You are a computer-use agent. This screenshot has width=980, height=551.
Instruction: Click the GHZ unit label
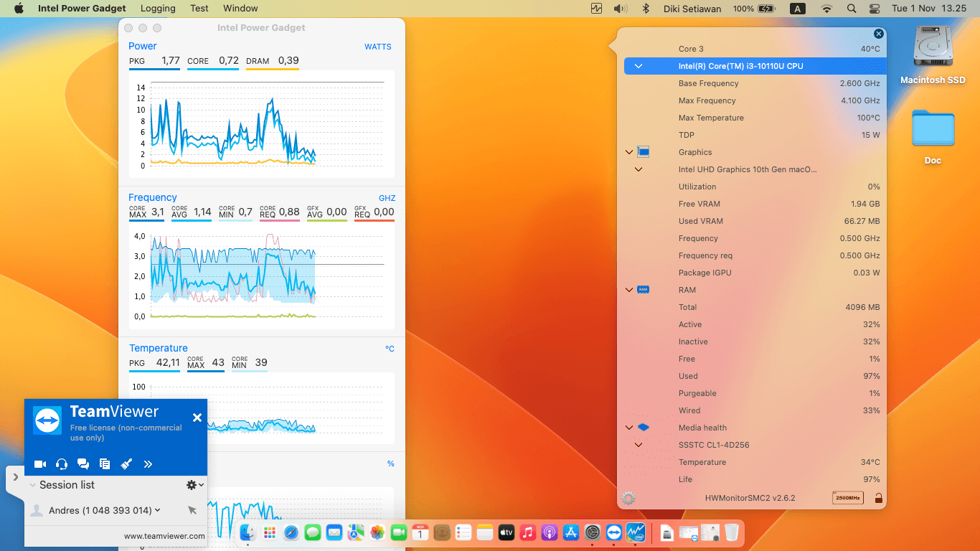(x=387, y=198)
